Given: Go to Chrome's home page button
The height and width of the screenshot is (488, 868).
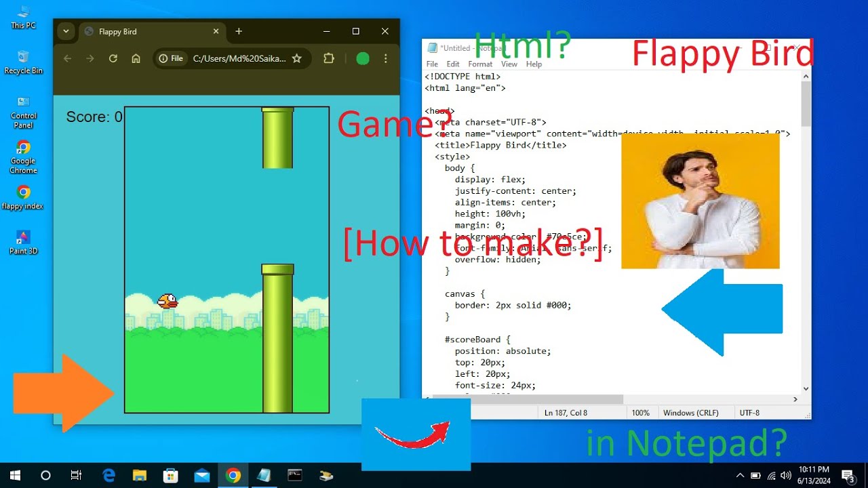Looking at the screenshot, I should point(136,58).
